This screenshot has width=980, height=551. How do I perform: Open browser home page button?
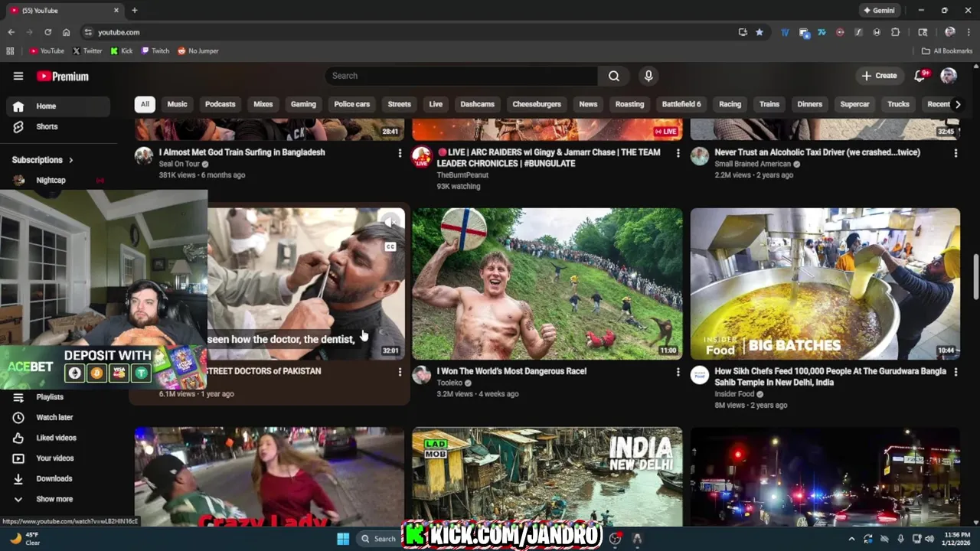[66, 32]
